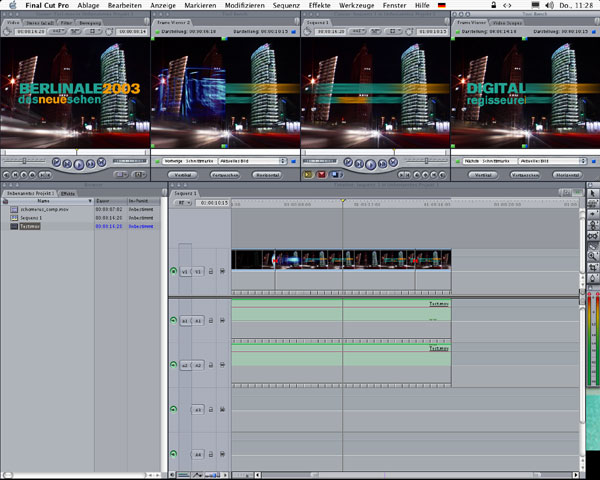Click the Name column sort arrow in Browser
The image size is (600, 480).
click(x=90, y=201)
